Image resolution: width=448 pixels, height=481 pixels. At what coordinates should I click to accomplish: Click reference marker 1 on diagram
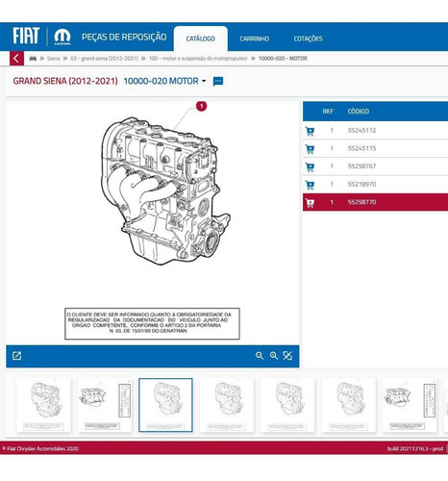click(201, 106)
